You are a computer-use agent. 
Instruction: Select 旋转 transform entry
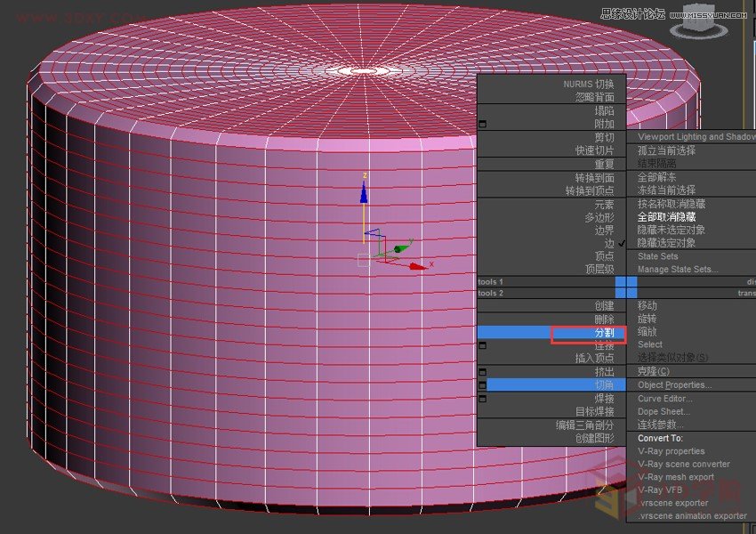pyautogui.click(x=647, y=319)
